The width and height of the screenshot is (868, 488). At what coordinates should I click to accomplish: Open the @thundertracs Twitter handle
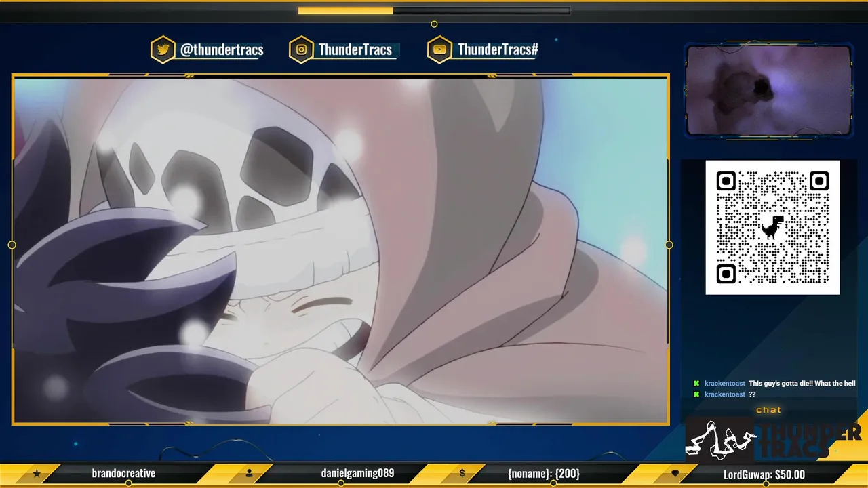[x=222, y=49]
